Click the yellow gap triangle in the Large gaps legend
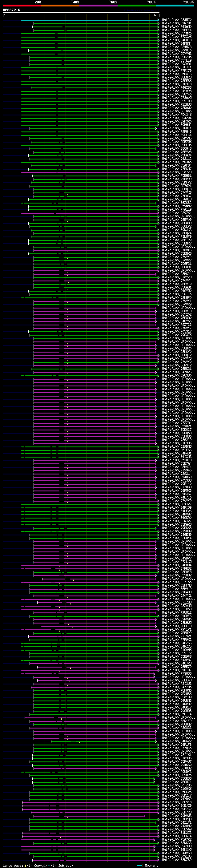 pyautogui.click(x=25, y=865)
